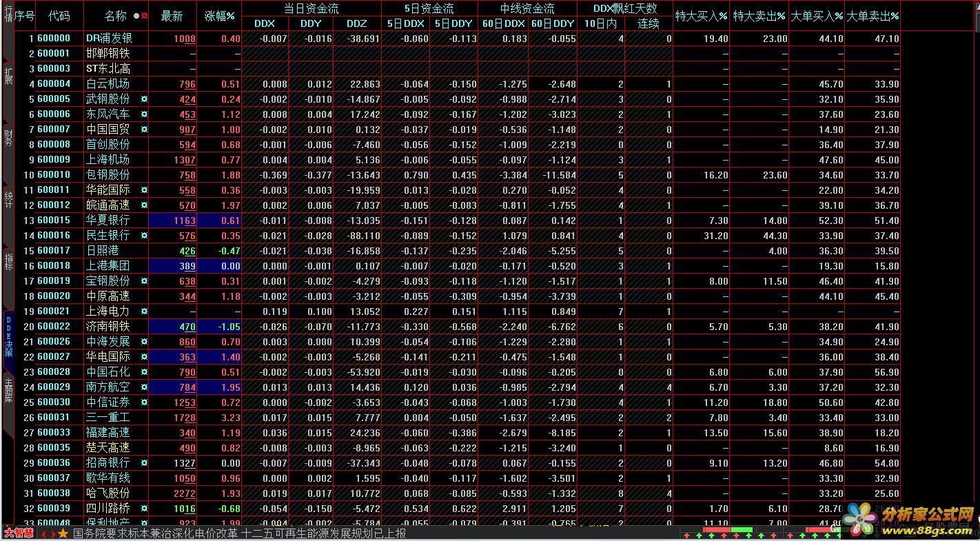Select the 上海电力 stock name

108,312
